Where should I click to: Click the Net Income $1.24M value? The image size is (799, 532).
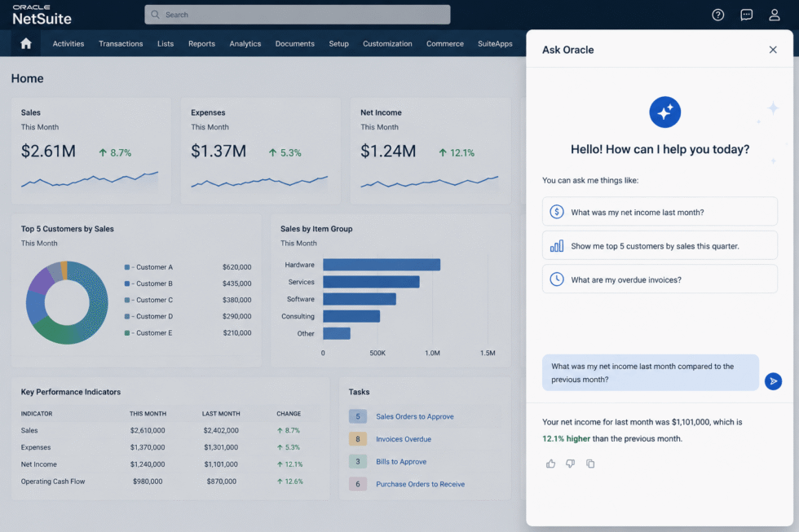coord(388,152)
